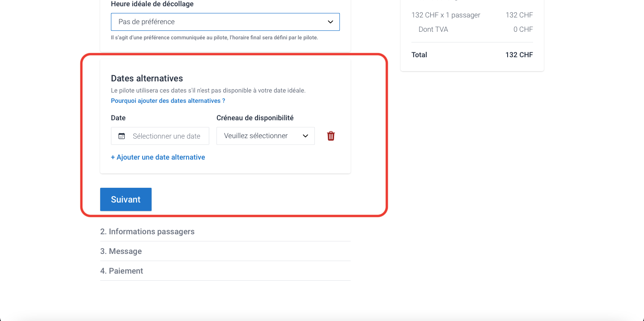Click the calendar icon in date field
Viewport: 644px width, 321px height.
(x=122, y=136)
